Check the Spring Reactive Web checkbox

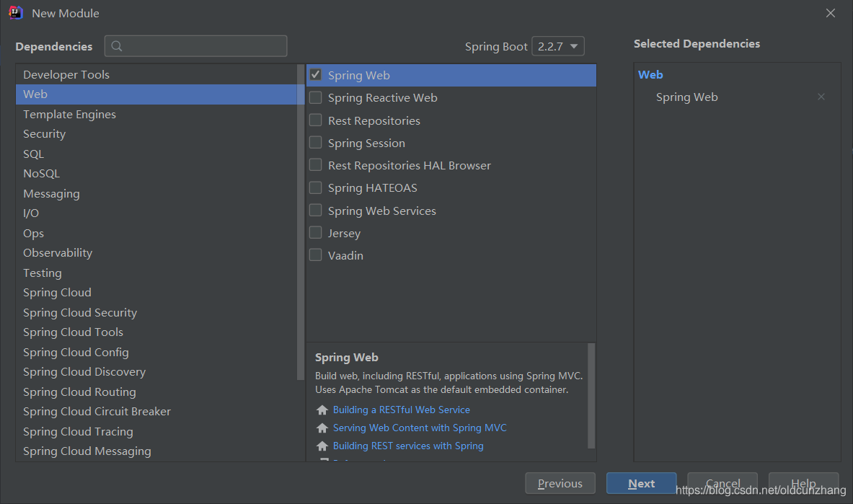[316, 97]
